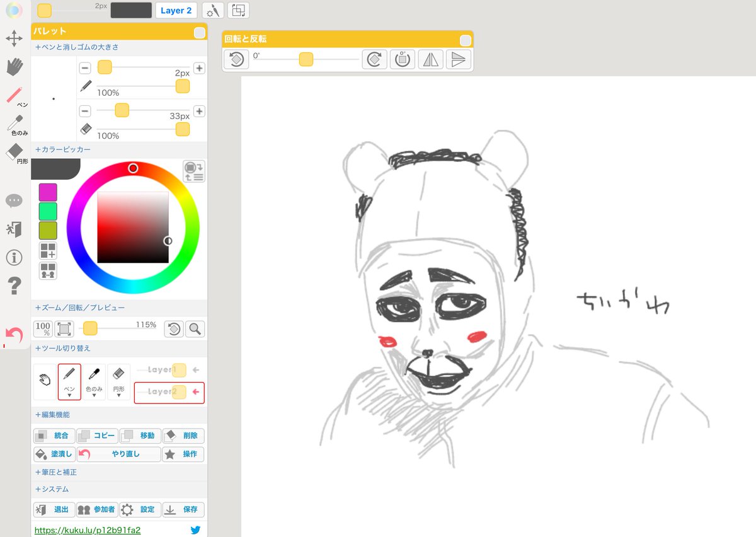756x537 pixels.
Task: Increase pen size with plus button
Action: pyautogui.click(x=199, y=68)
